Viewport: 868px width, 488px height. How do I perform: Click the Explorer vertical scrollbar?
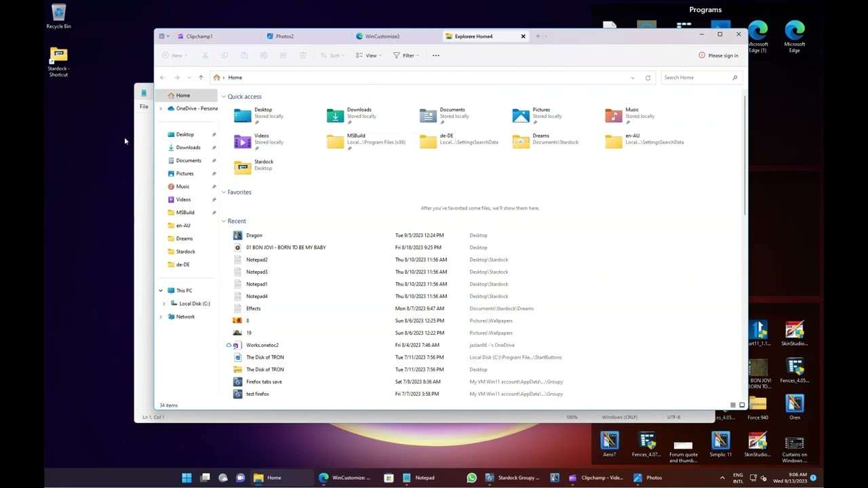(745, 156)
